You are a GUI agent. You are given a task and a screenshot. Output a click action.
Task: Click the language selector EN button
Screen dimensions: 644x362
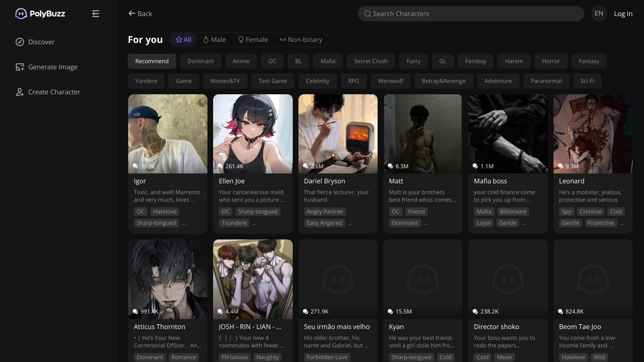coord(599,13)
